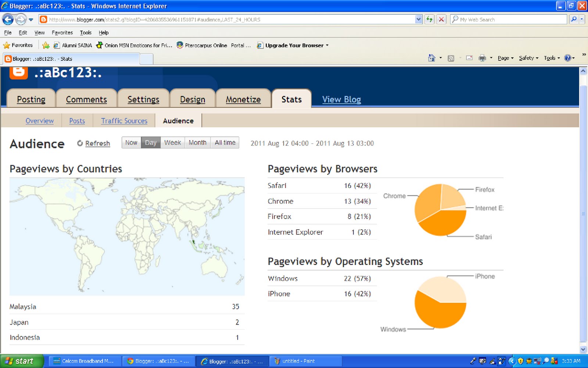
Task: Open the Favorites menu in menu bar
Action: (x=62, y=32)
